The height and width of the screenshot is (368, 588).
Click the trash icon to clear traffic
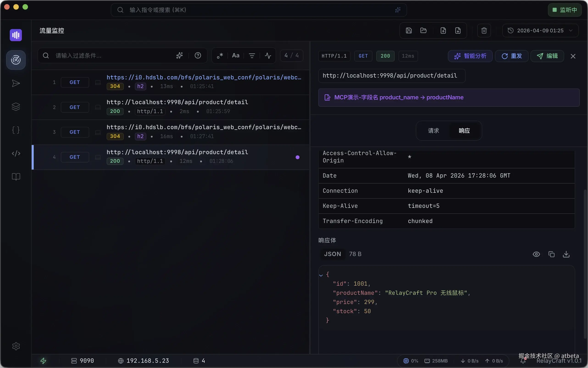click(484, 31)
